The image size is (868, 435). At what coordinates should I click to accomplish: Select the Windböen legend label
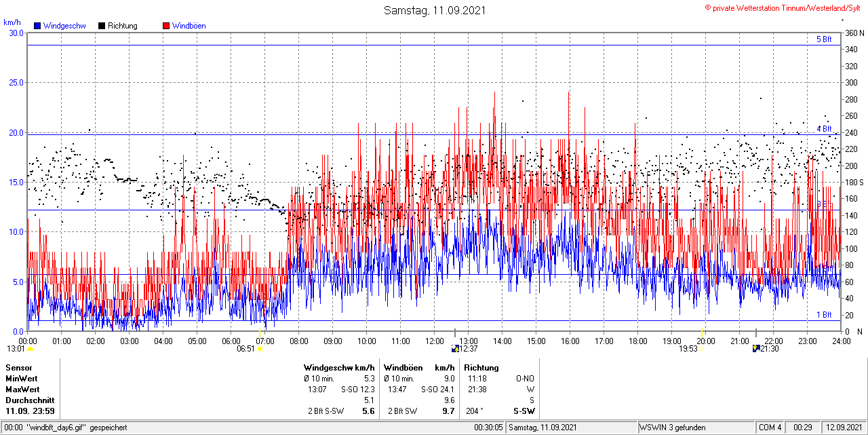(x=189, y=26)
